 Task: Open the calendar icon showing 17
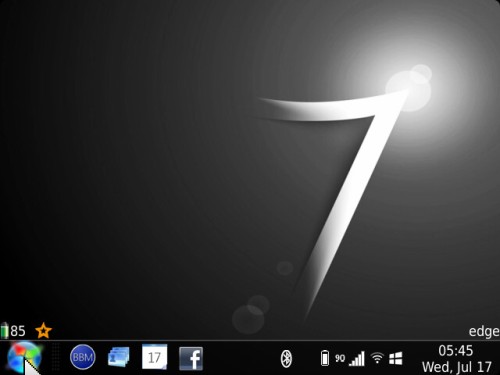coord(155,357)
